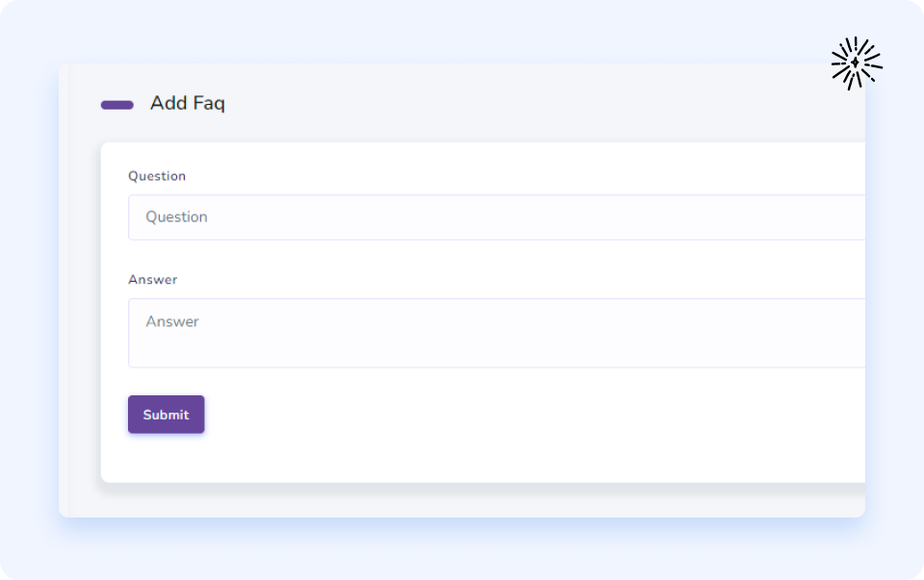
Task: Click the white card area above Question label
Action: pos(481,156)
